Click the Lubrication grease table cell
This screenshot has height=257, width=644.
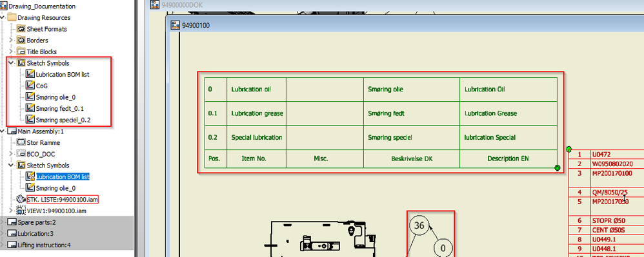257,113
